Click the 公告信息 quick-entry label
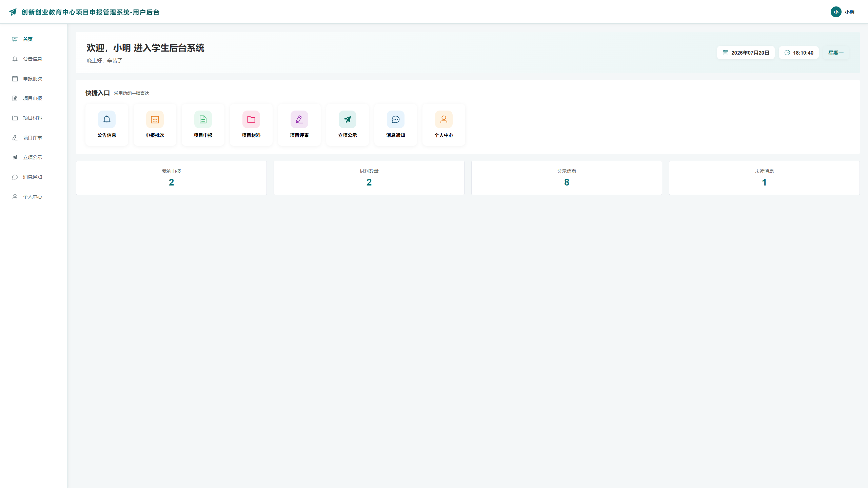 [x=107, y=135]
